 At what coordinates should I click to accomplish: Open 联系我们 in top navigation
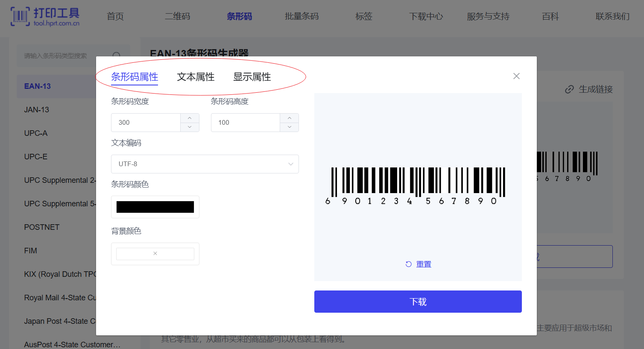(x=612, y=17)
